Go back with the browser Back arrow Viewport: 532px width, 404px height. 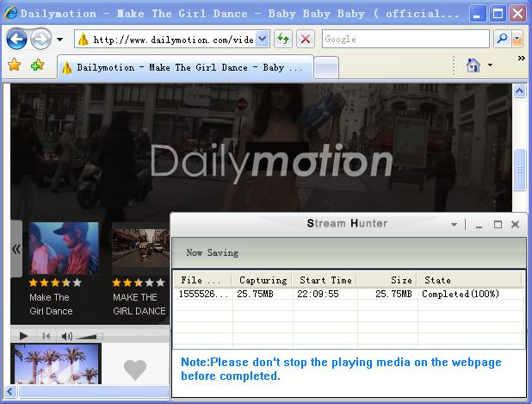(x=16, y=39)
